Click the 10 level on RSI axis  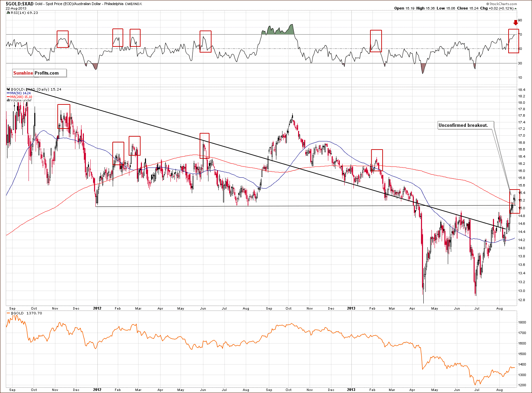click(520, 77)
